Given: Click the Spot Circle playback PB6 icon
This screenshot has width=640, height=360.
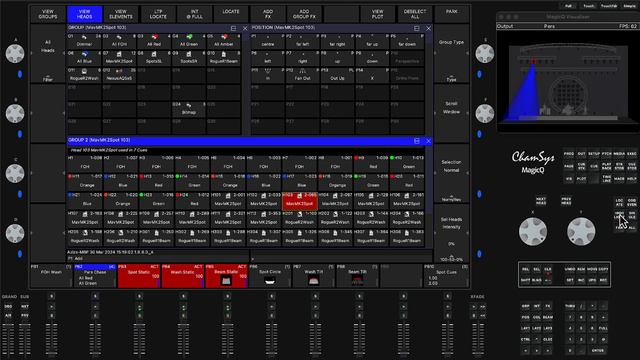Looking at the screenshot, I should (x=270, y=280).
